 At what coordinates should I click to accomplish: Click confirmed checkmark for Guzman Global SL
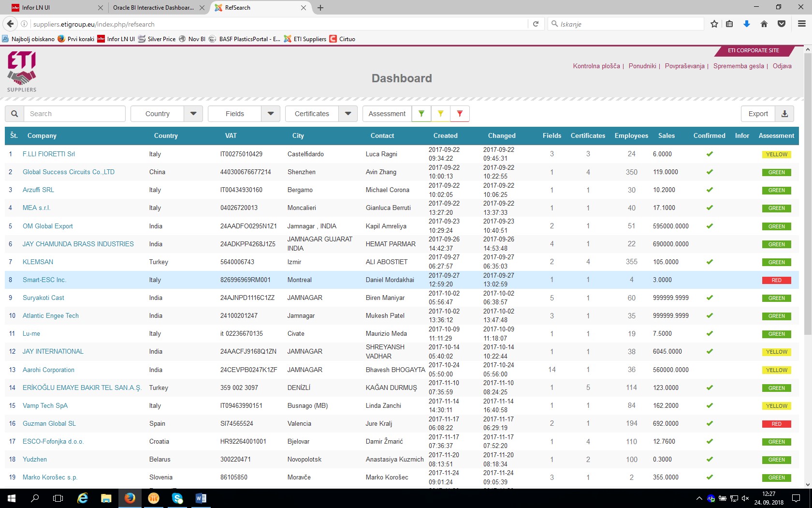[x=709, y=424]
